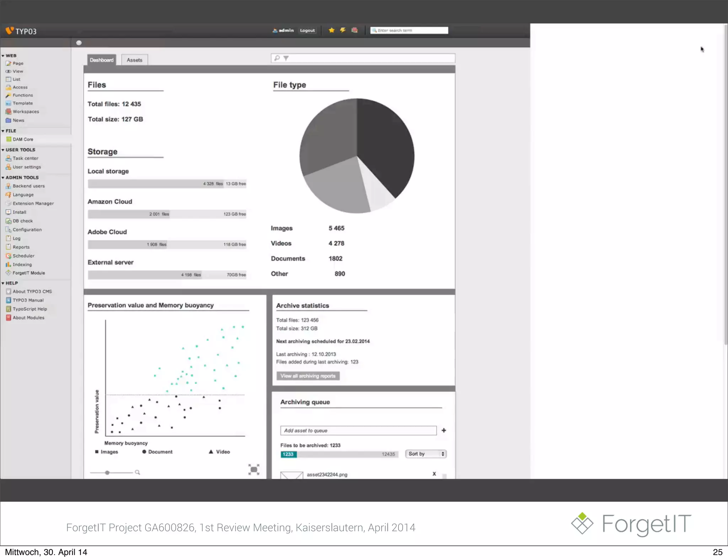Click the star bookmarks icon in top bar
This screenshot has width=728, height=560.
[x=331, y=30]
